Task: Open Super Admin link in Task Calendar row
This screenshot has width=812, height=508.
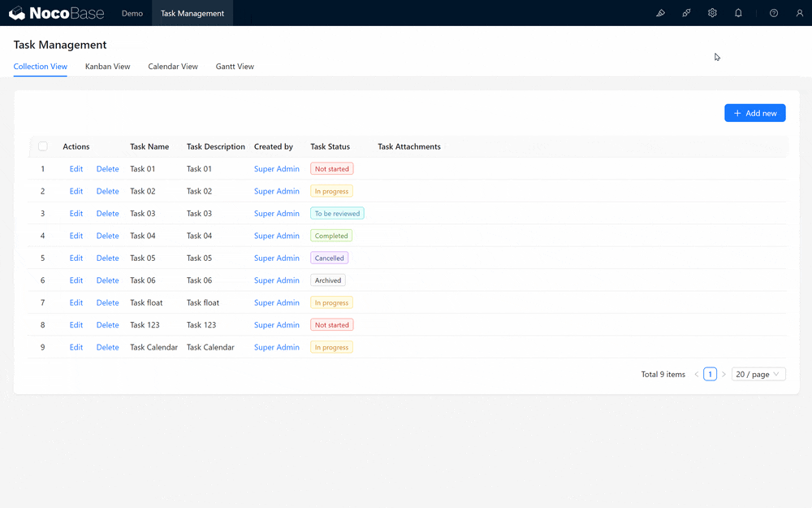Action: click(277, 347)
